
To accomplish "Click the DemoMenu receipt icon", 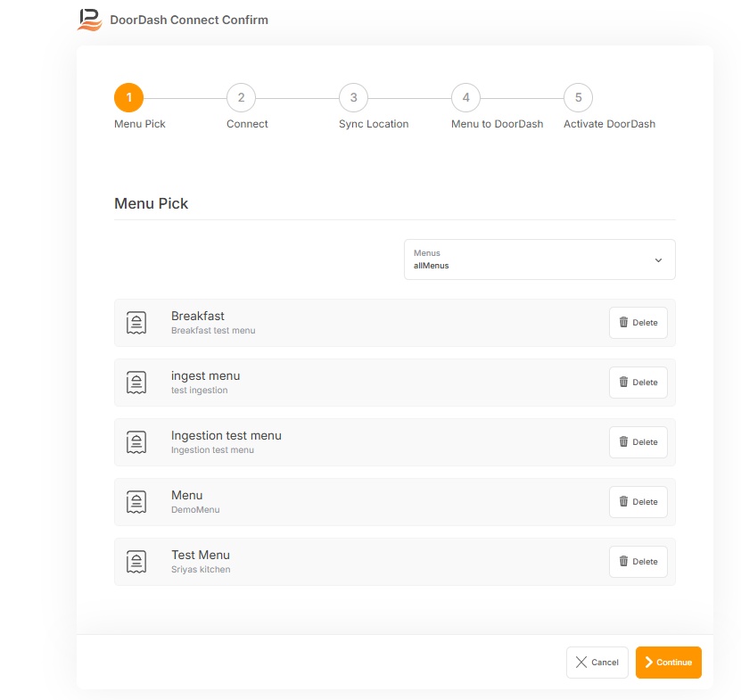I will pos(136,502).
